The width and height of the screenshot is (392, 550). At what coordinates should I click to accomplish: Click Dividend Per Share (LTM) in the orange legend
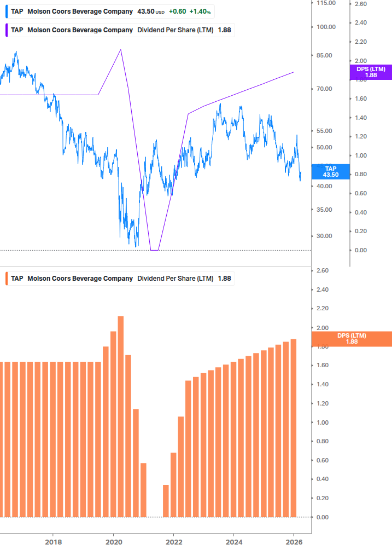(175, 279)
